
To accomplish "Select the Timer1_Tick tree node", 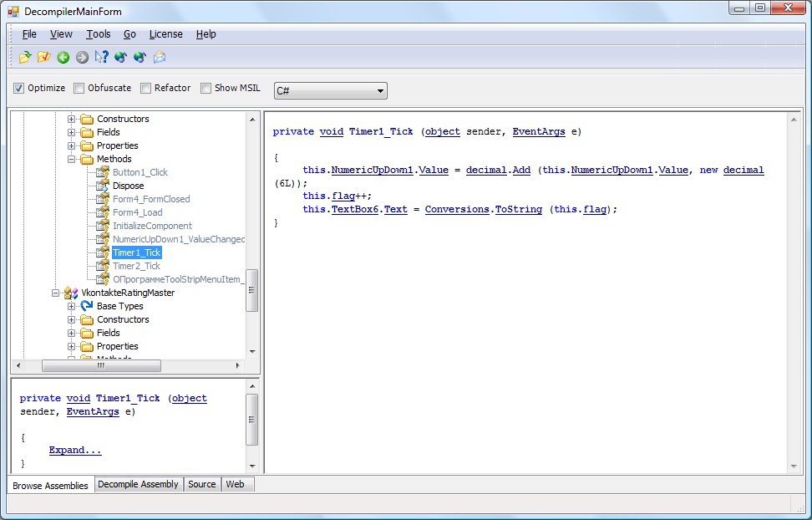I will [x=137, y=252].
